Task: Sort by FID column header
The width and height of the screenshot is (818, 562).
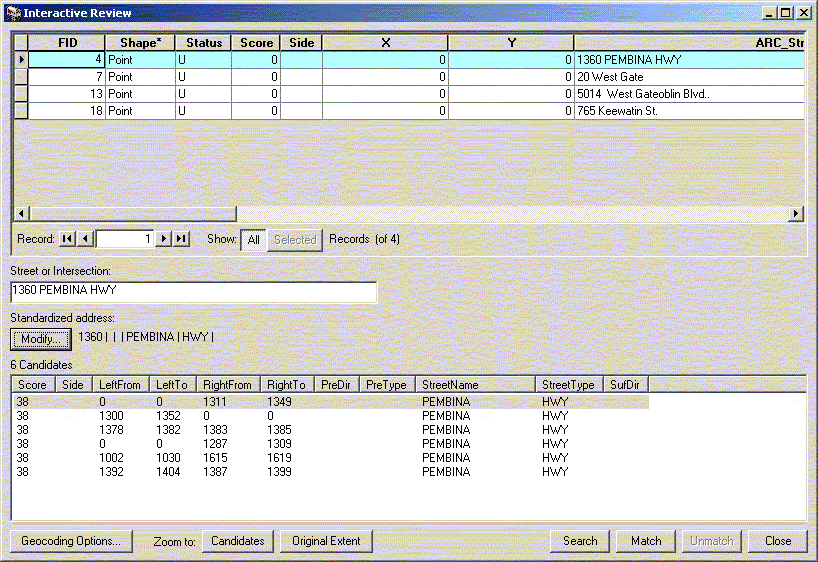Action: pos(67,43)
